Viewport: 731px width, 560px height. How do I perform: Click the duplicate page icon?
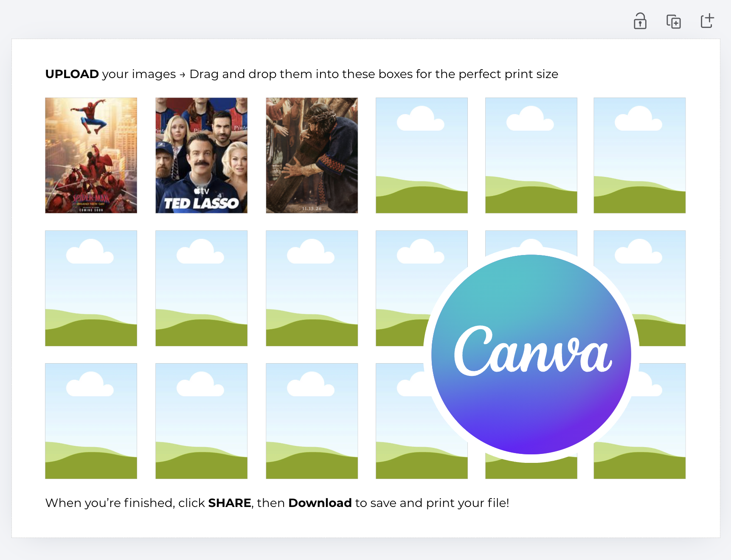point(673,21)
